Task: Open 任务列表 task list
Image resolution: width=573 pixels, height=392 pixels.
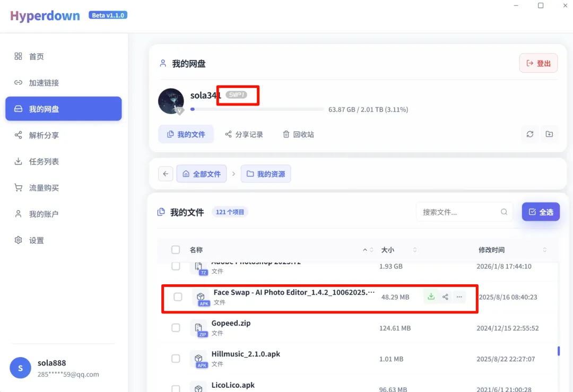Action: (64, 161)
